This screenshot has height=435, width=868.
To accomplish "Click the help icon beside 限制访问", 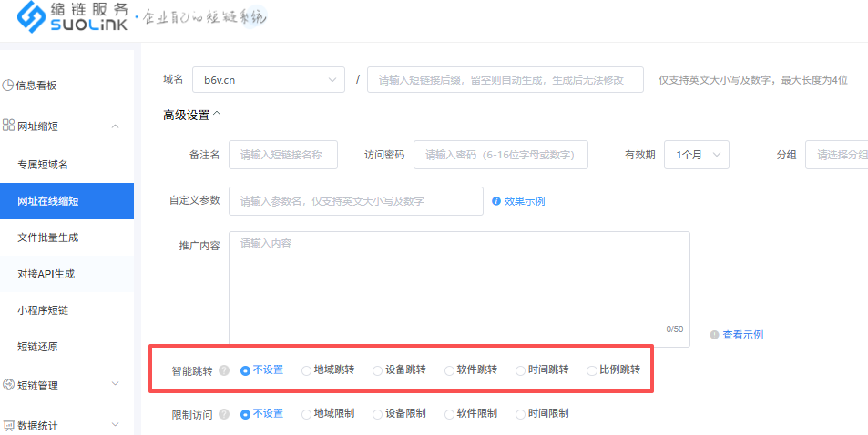I will point(224,414).
